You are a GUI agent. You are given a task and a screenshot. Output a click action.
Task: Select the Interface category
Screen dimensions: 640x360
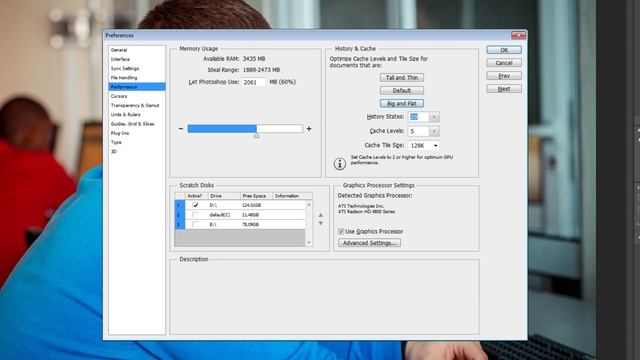pyautogui.click(x=120, y=59)
